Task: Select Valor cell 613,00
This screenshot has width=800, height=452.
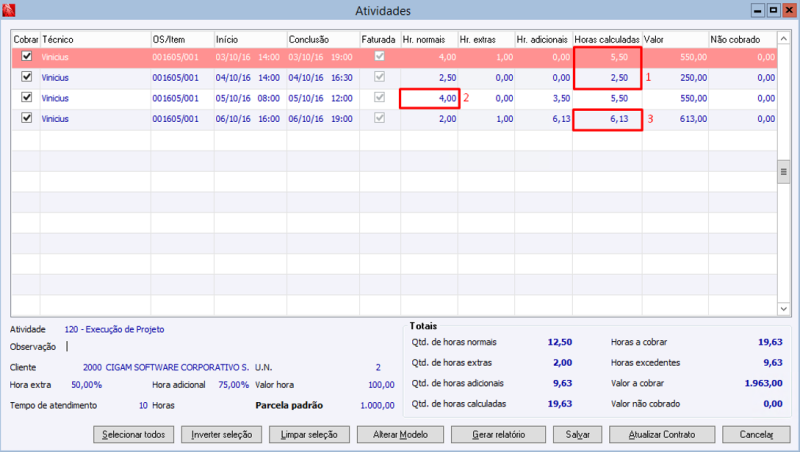Action: pyautogui.click(x=693, y=119)
